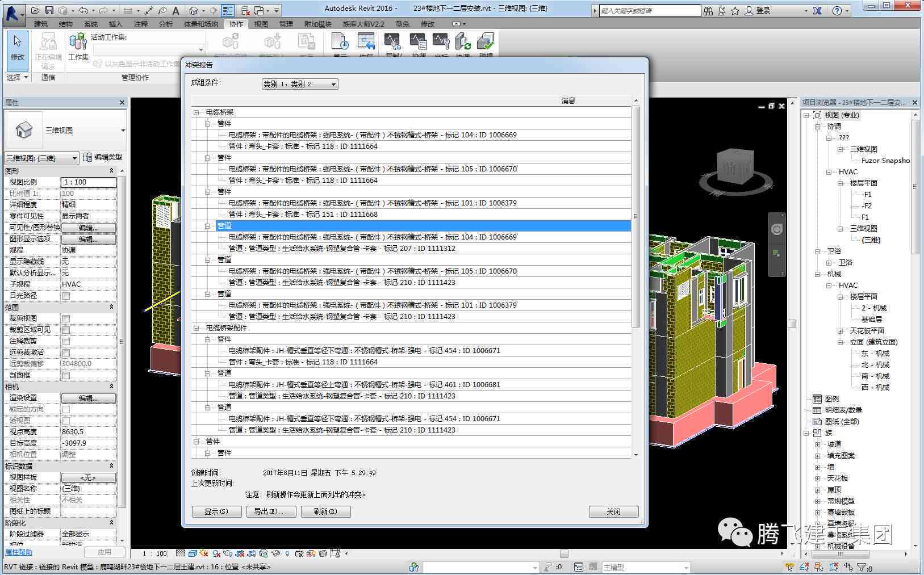Click the 关闭 button in conflict report
Viewport: 924px width, 575px height.
(x=614, y=511)
